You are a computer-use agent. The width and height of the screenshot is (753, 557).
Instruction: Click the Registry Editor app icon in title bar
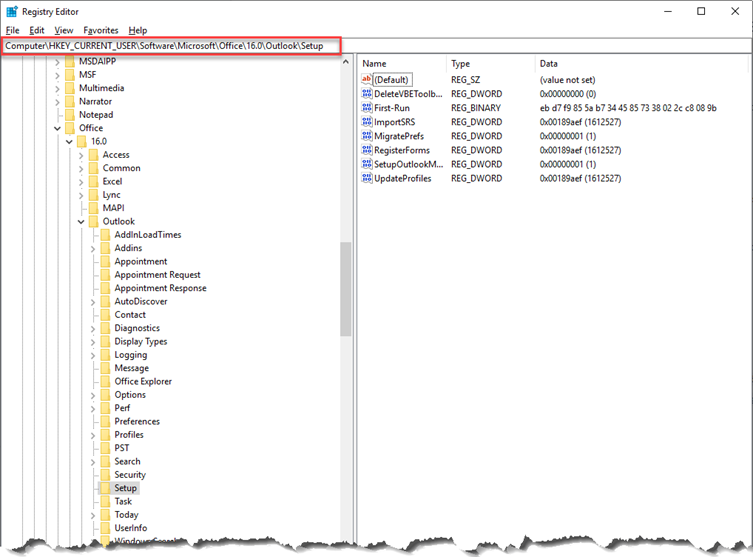[x=12, y=11]
